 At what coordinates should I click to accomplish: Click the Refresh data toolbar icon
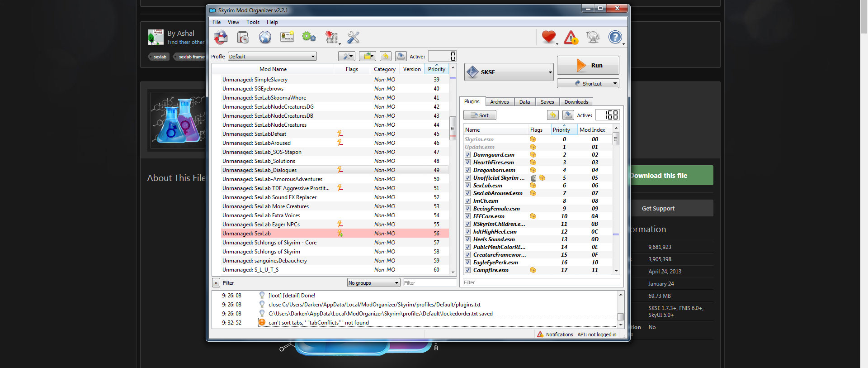[x=221, y=37]
